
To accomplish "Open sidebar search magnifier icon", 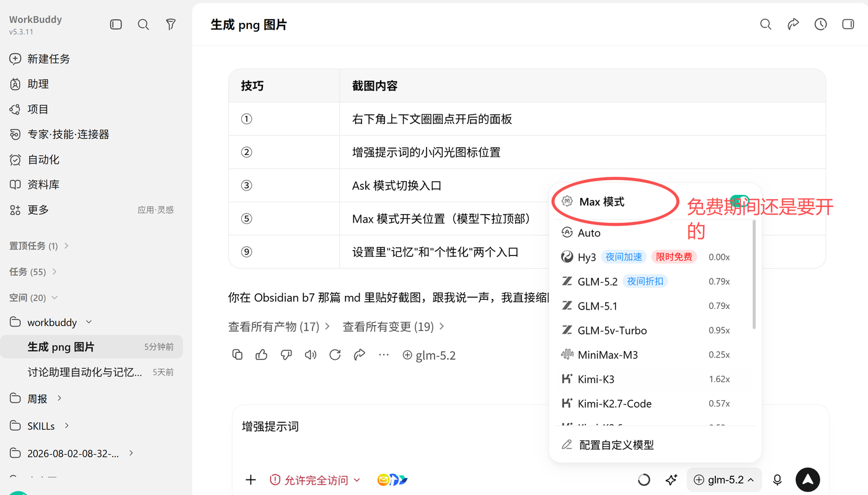I will coord(143,24).
